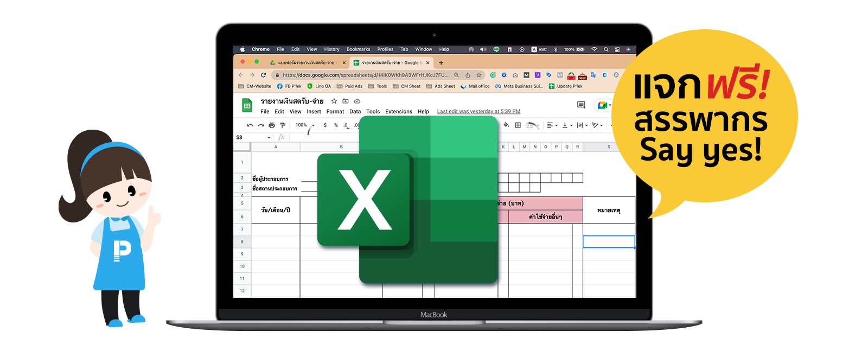This screenshot has width=868, height=357.
Task: Click the Print icon in Sheets toolbar
Action: 272,125
